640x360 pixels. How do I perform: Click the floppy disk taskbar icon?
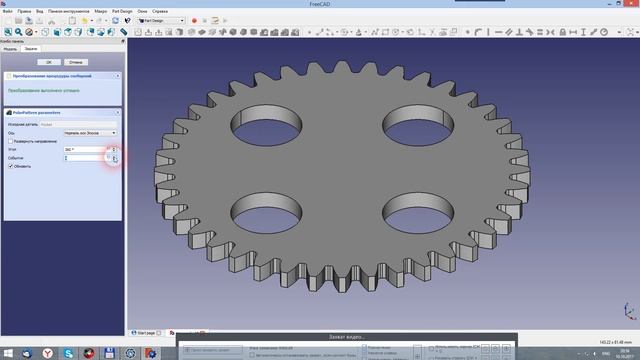click(109, 353)
